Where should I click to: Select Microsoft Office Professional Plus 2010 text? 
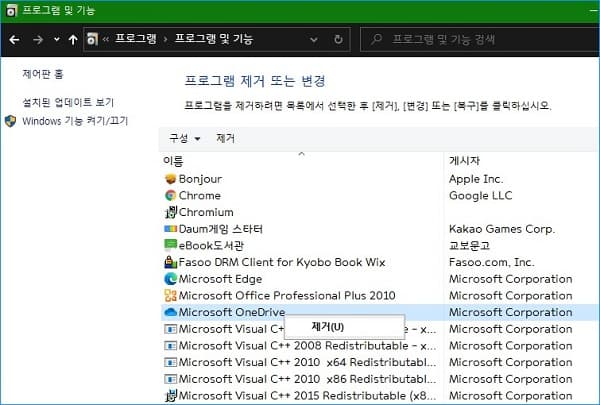point(287,296)
